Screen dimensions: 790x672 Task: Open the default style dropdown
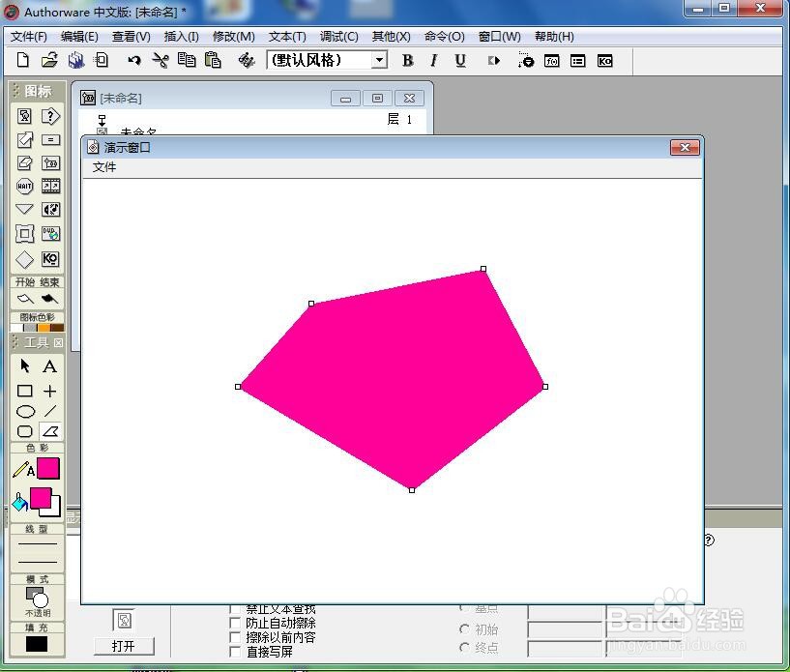click(x=379, y=61)
